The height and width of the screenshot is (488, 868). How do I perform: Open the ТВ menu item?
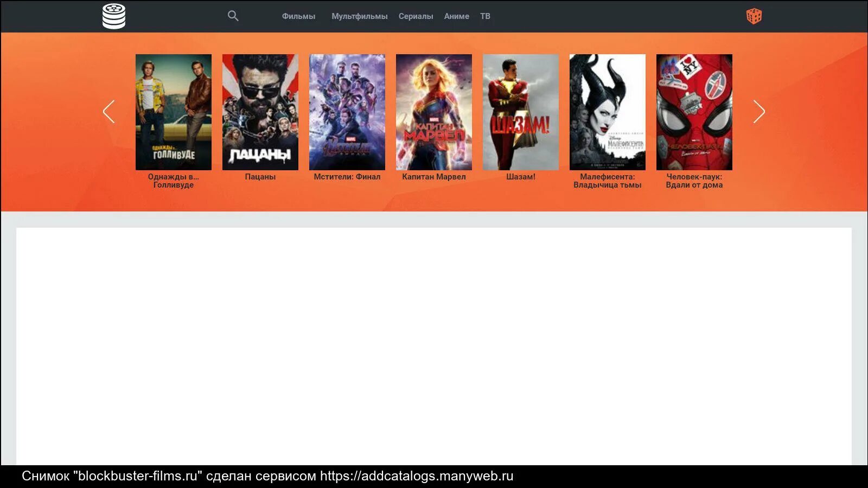pos(485,16)
